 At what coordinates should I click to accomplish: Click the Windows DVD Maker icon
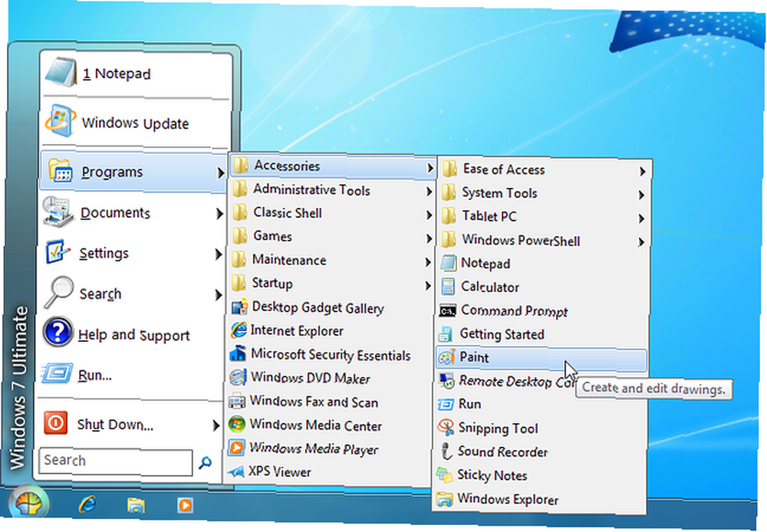tap(238, 377)
